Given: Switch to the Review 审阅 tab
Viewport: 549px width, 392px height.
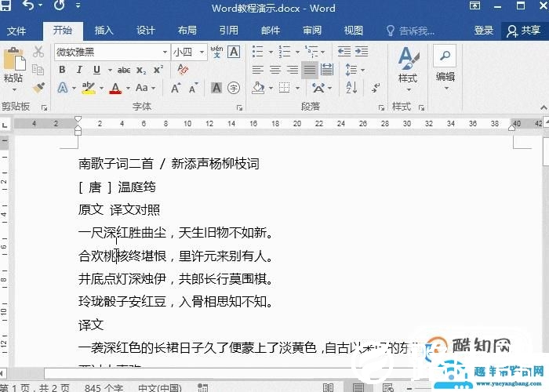Looking at the screenshot, I should tap(312, 31).
